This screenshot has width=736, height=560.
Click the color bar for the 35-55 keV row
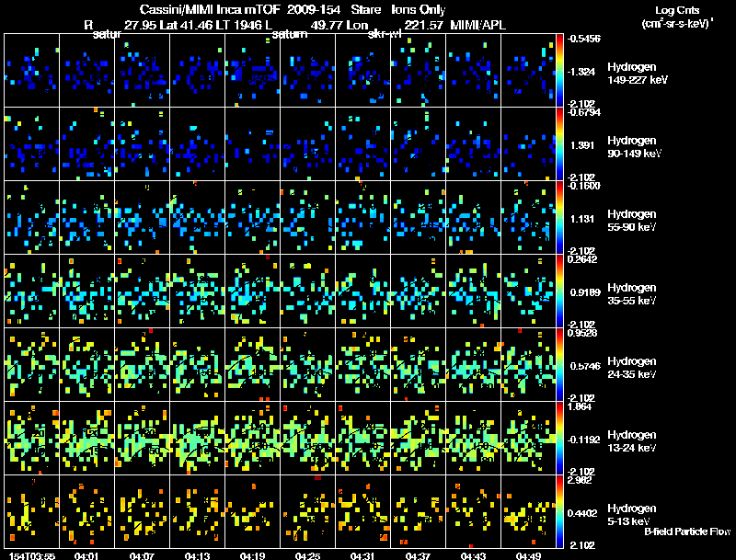pos(559,291)
